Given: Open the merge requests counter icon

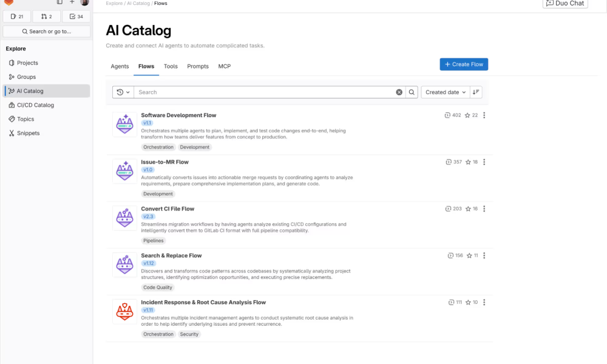Looking at the screenshot, I should coord(46,16).
